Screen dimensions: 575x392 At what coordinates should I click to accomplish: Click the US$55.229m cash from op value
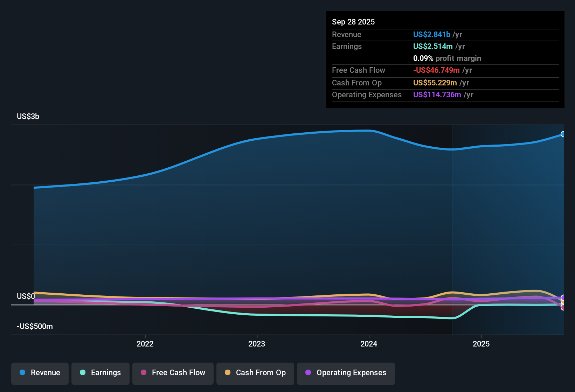(435, 83)
